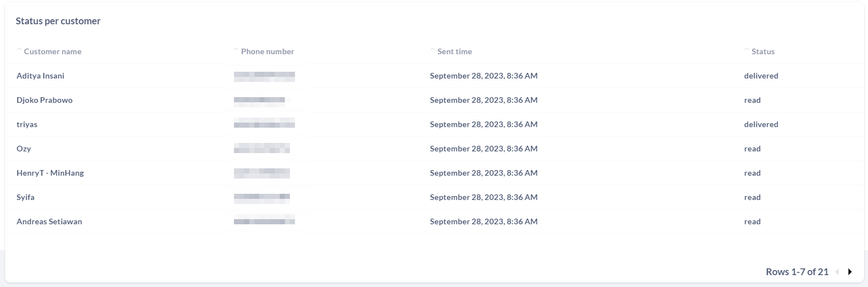Screen dimensions: 868x287
Task: Select Andreas Setiawan customer row
Action: (x=434, y=221)
